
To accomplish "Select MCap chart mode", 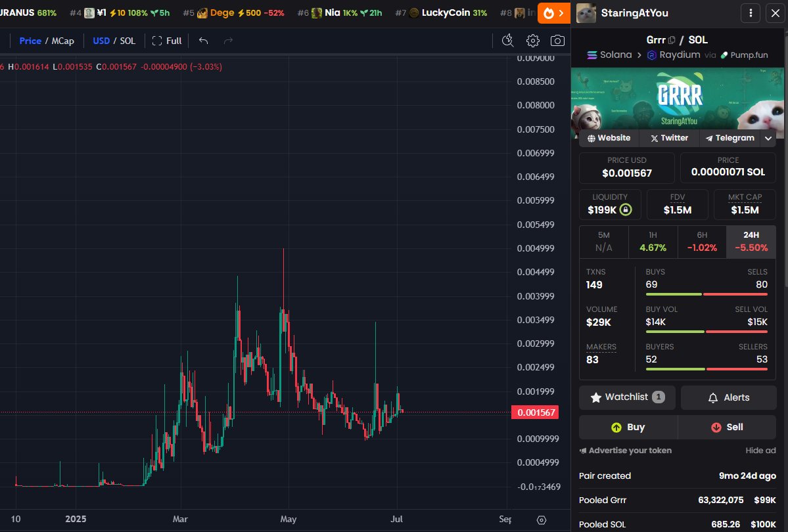I will pyautogui.click(x=63, y=41).
